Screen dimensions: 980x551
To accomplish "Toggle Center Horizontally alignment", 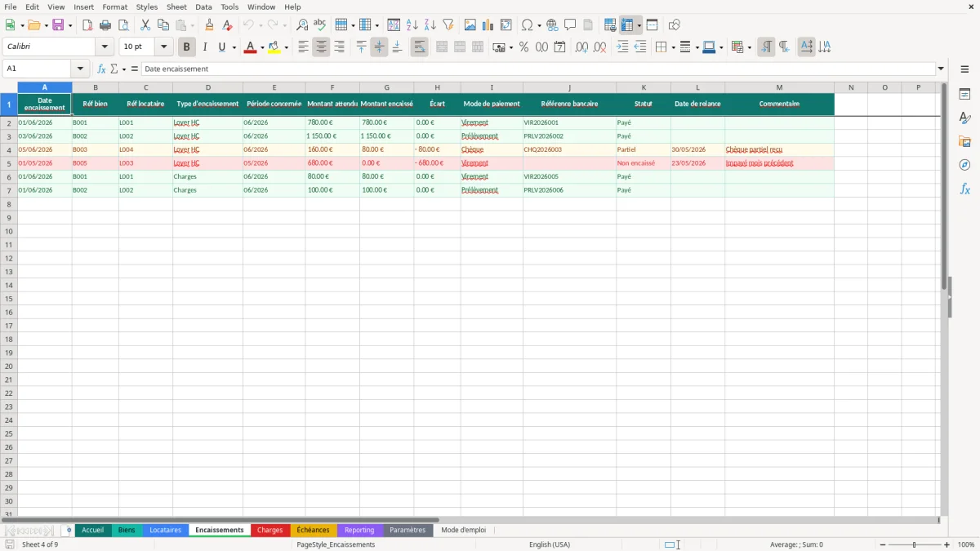I will pos(321,47).
